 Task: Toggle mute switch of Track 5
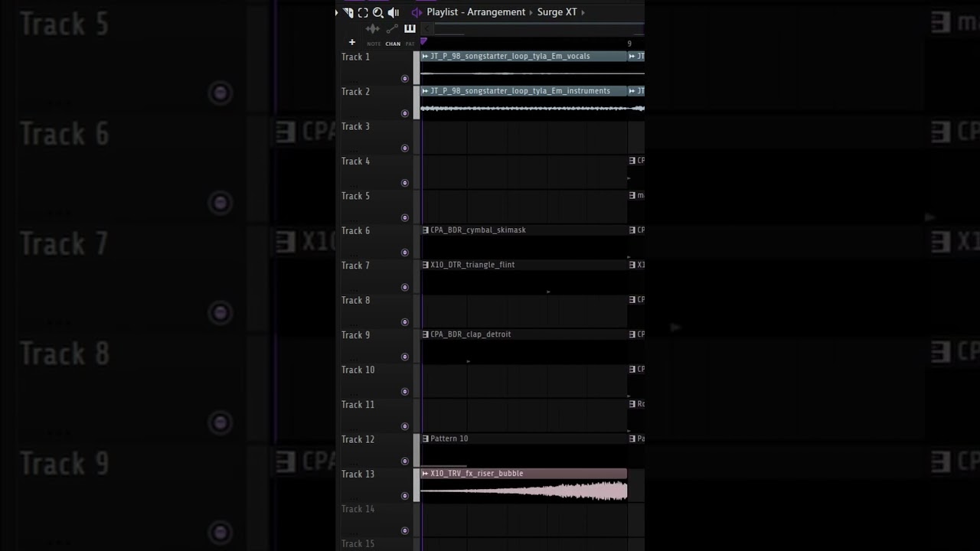(x=405, y=218)
